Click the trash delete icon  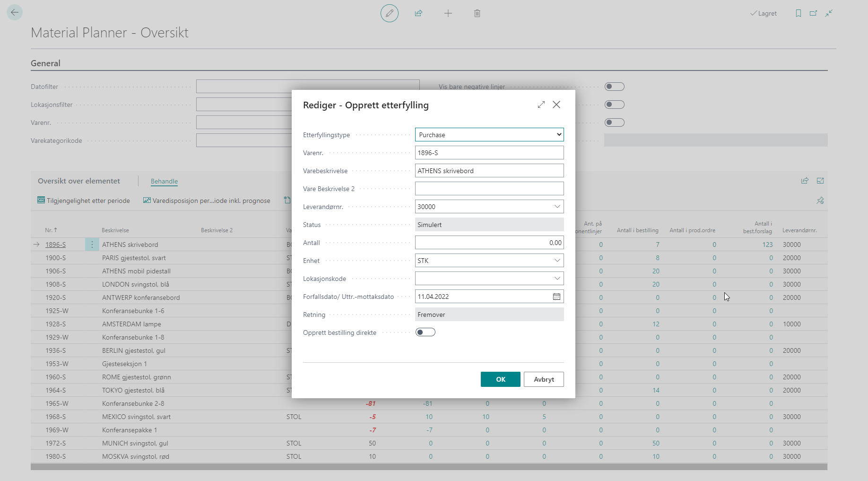point(477,13)
